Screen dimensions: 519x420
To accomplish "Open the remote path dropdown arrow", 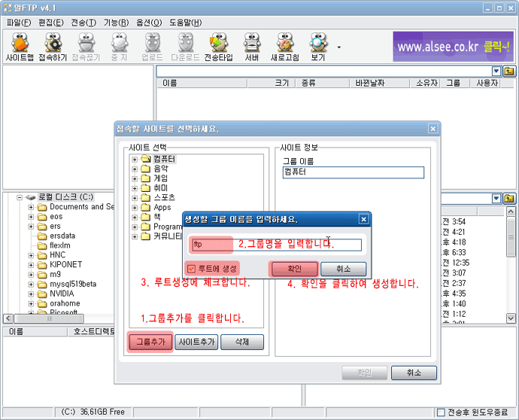I will [496, 71].
